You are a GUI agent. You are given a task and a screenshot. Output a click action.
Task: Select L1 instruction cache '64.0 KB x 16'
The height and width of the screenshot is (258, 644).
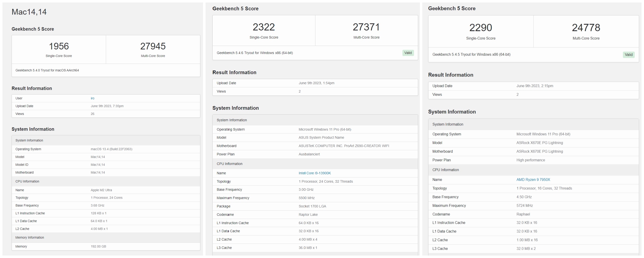[309, 223]
